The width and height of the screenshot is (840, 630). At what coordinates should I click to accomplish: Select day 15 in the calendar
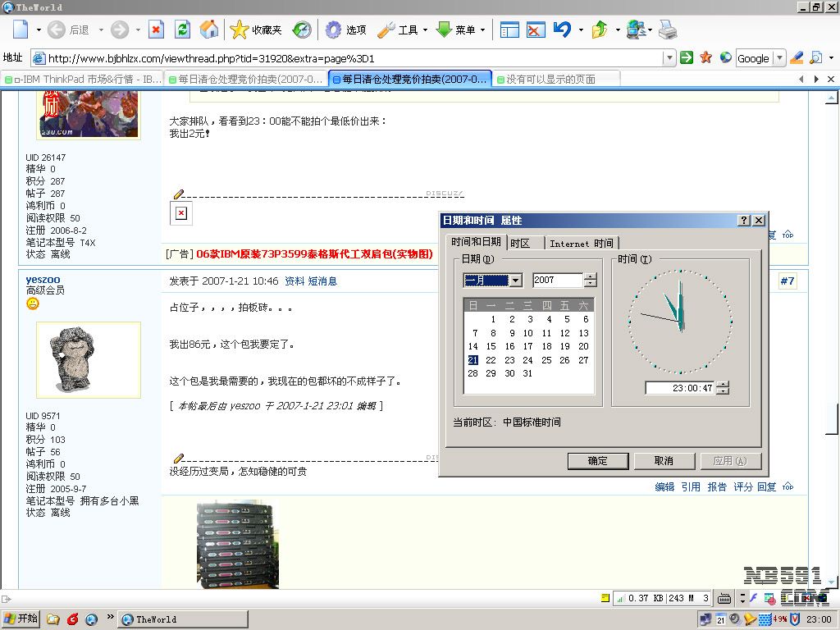point(491,346)
